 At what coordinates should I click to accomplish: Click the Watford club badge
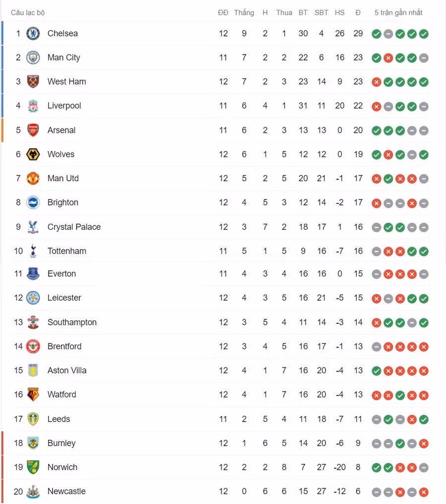pyautogui.click(x=33, y=395)
